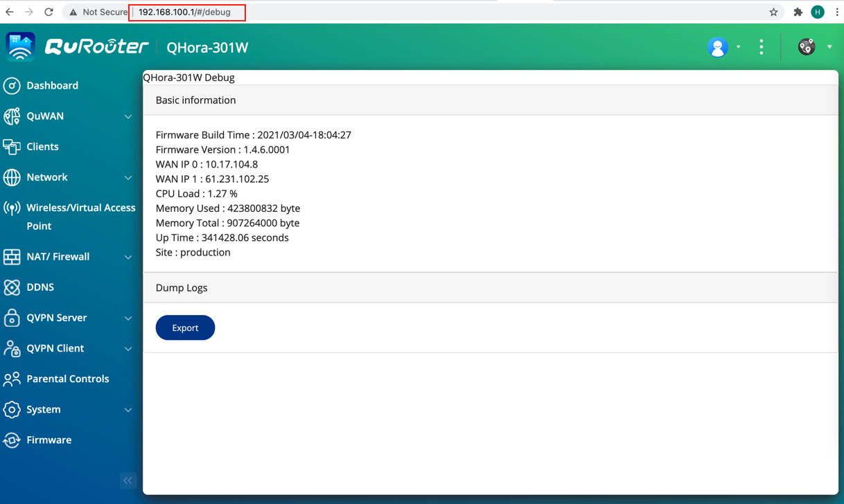Click the QHora-301W Debug page title

tap(189, 78)
